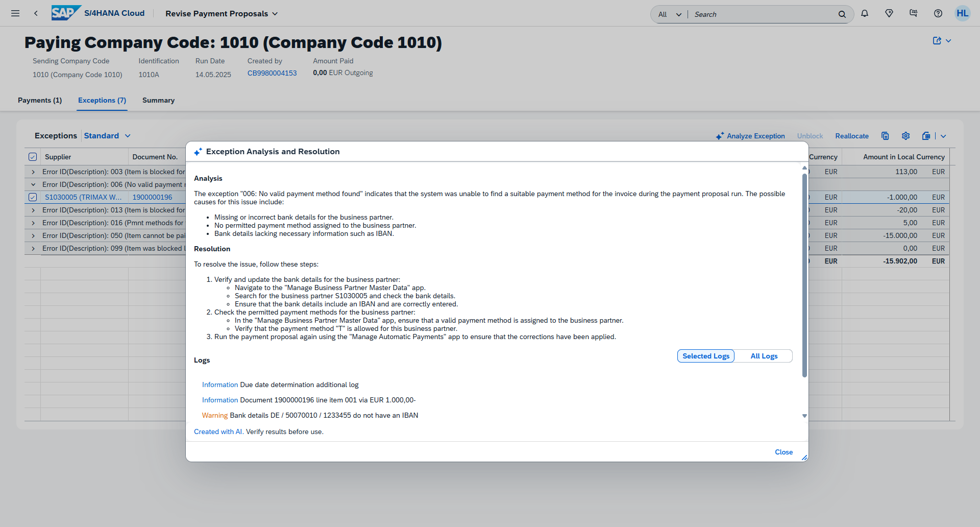
Task: Click the search magnifier icon
Action: 842,14
